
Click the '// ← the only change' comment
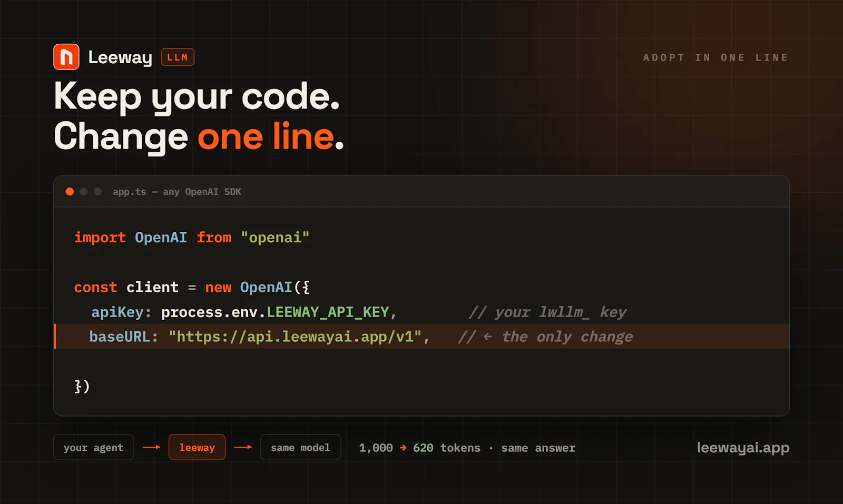tap(545, 337)
